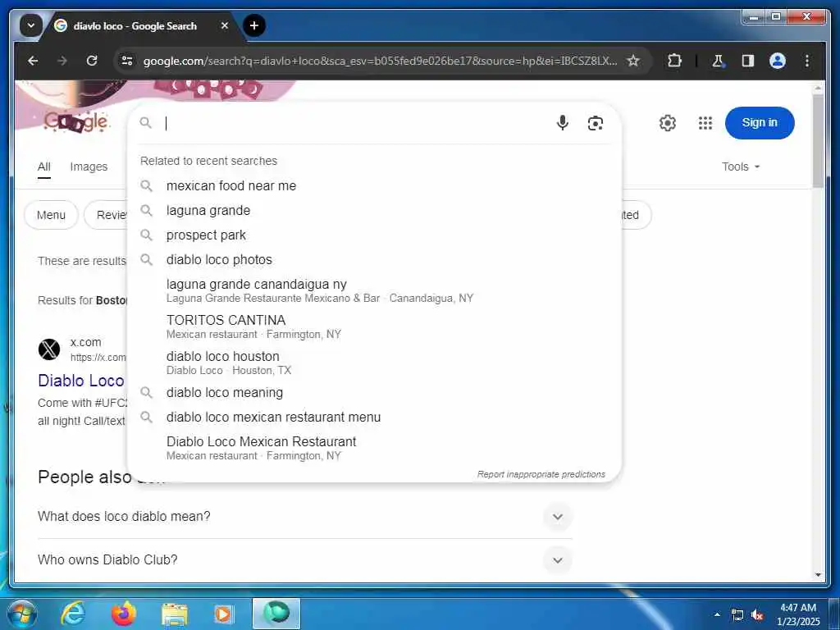Click inside the empty search box
Viewport: 840px width, 630px height.
tap(354, 123)
